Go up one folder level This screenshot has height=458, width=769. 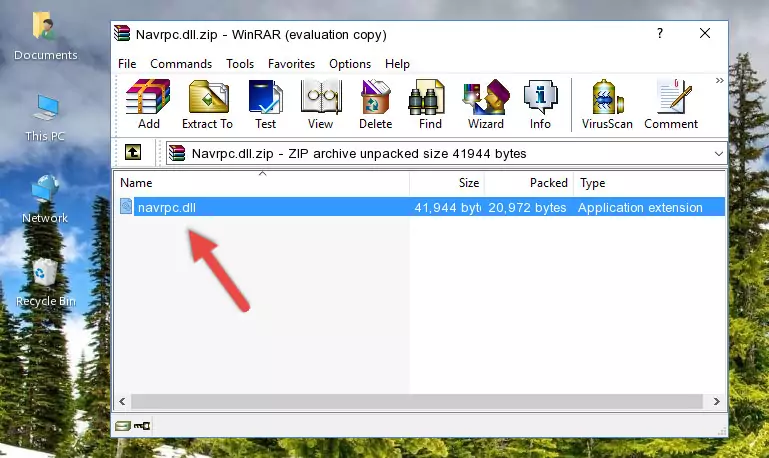click(x=133, y=153)
